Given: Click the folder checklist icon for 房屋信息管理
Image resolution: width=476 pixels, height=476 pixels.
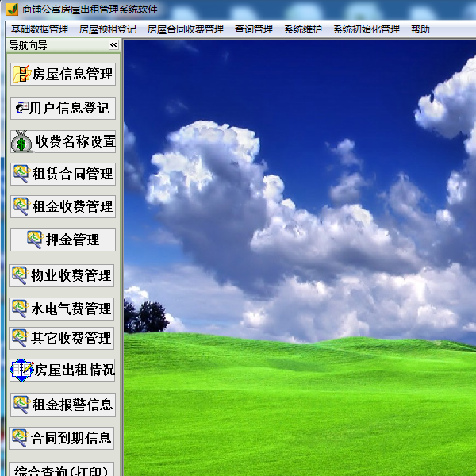Looking at the screenshot, I should [x=21, y=74].
